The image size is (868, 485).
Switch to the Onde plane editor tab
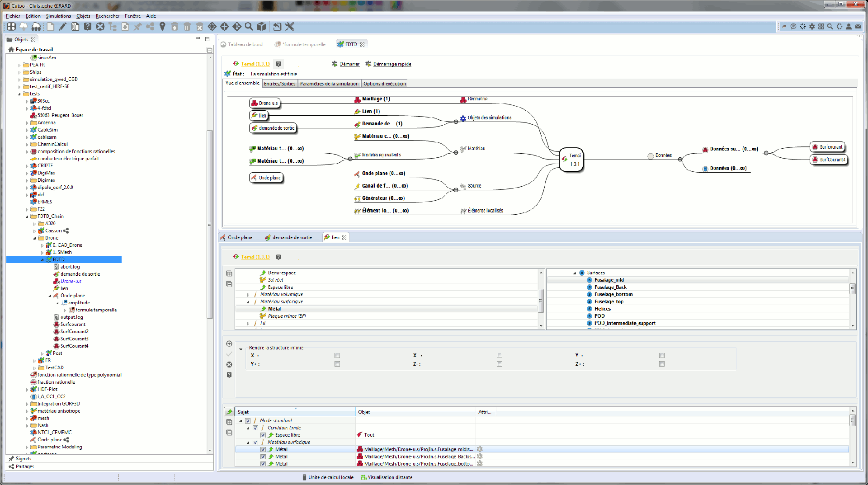236,237
